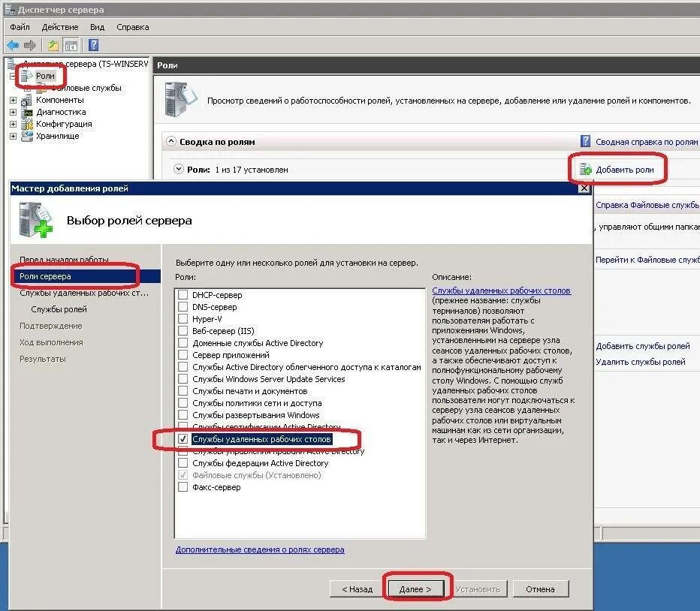
Task: Check Службы печати и документов checkbox
Action: pos(183,391)
